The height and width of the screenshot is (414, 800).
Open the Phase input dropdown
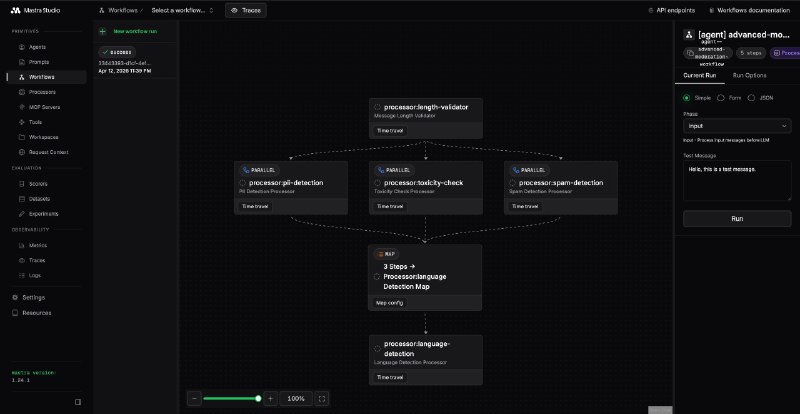click(x=737, y=126)
